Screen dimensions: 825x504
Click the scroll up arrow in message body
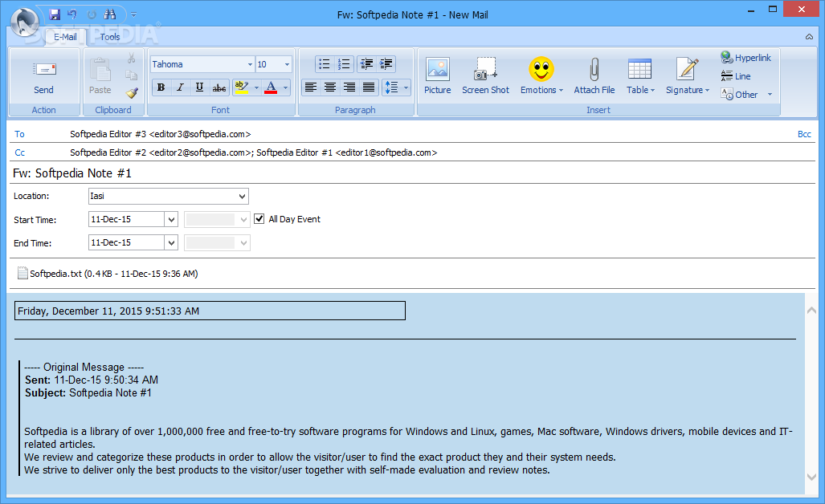click(x=812, y=311)
